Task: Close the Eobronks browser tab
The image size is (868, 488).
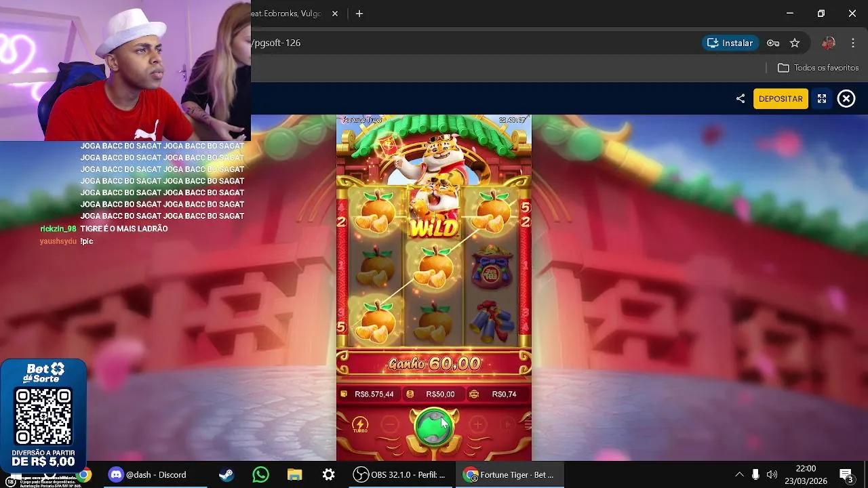Action: click(x=335, y=14)
